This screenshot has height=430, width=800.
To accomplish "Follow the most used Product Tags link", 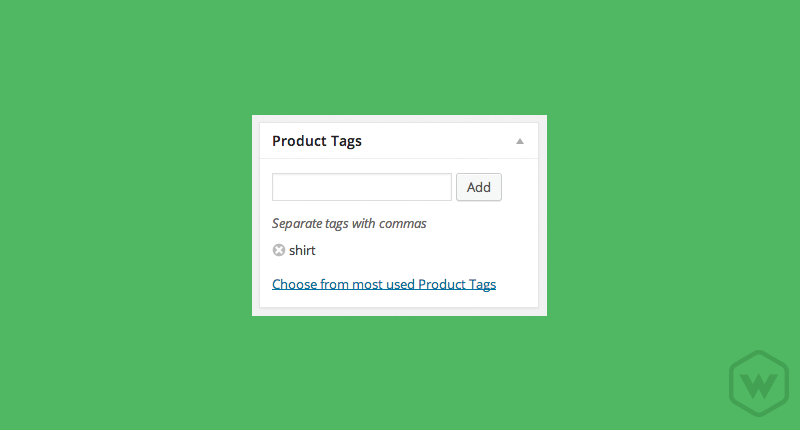I will coord(384,284).
